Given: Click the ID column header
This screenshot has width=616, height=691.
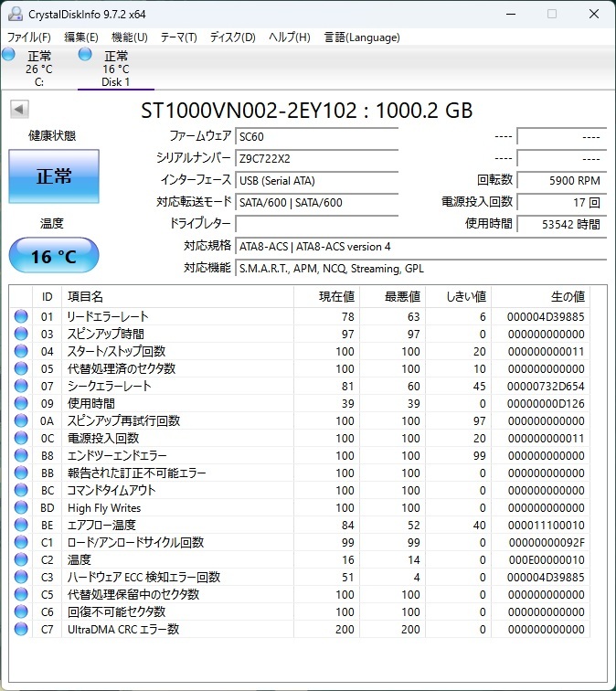Looking at the screenshot, I should tap(48, 296).
